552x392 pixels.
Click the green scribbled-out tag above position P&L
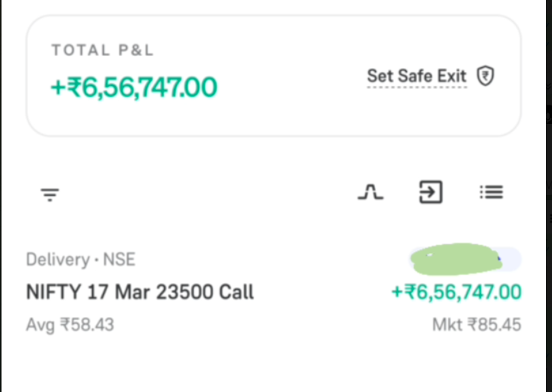(x=463, y=259)
